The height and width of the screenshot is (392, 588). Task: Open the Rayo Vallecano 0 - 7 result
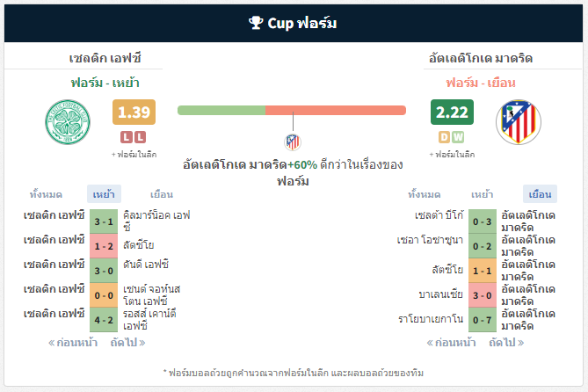point(483,320)
